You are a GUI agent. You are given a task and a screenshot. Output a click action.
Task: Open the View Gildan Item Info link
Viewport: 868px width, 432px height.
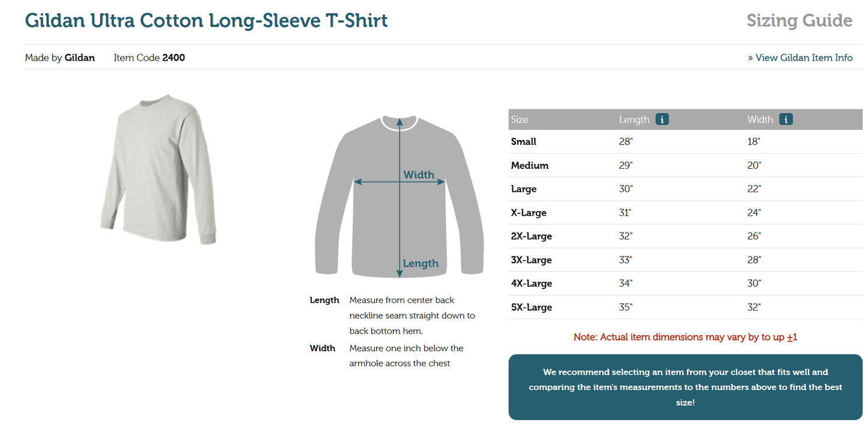(x=804, y=58)
